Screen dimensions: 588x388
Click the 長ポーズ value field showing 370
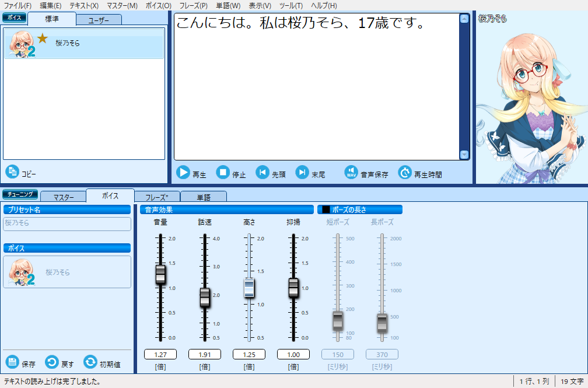tap(382, 354)
